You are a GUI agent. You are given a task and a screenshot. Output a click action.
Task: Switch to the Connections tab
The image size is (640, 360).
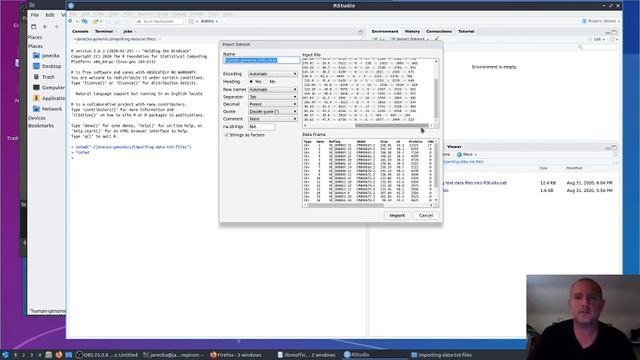tap(439, 31)
